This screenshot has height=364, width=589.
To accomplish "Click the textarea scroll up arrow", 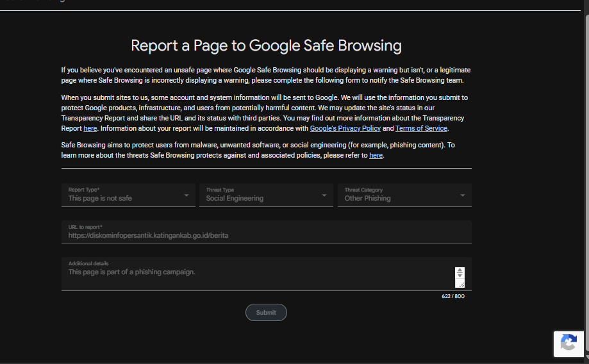I will click(460, 270).
